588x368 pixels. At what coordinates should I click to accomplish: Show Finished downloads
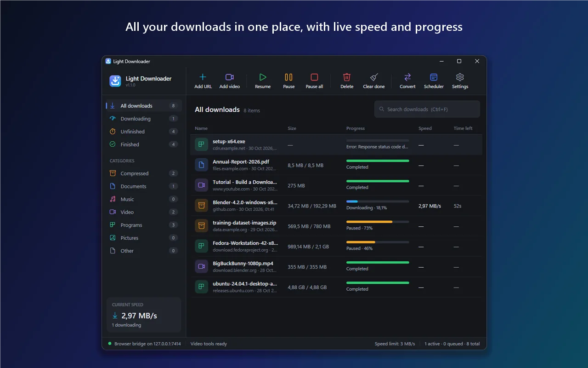[144, 144]
